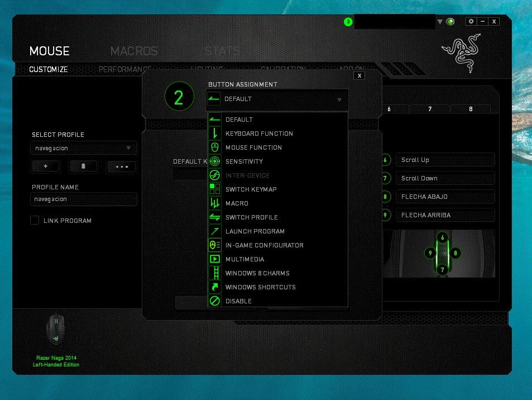Add a new profile with the plus button
The image size is (532, 400).
click(45, 166)
